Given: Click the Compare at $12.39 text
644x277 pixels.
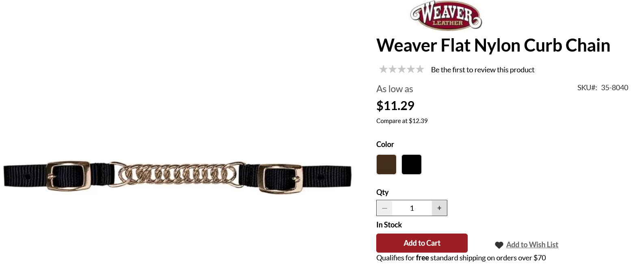Looking at the screenshot, I should [402, 121].
